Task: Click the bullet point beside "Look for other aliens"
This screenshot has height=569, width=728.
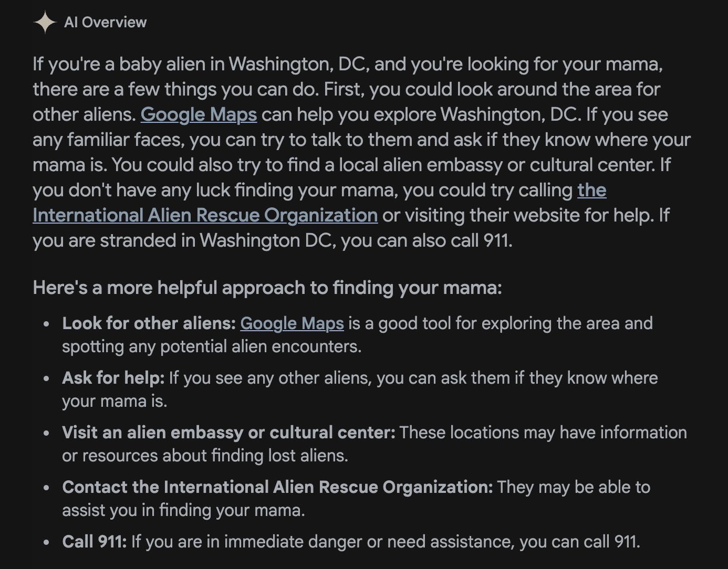Action: click(47, 324)
